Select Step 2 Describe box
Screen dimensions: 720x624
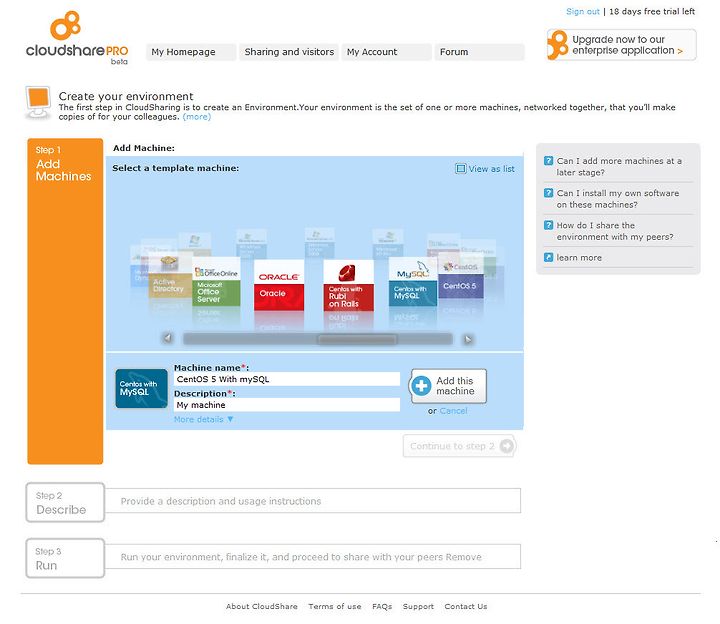click(x=65, y=502)
